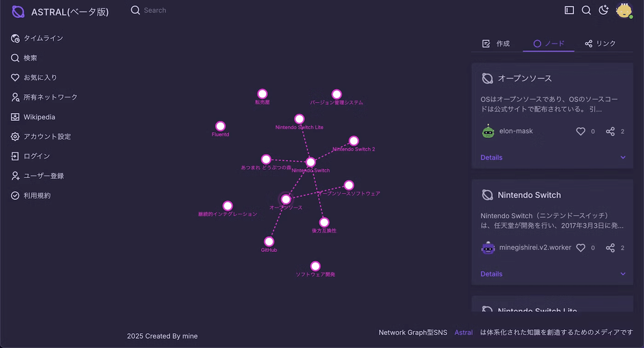Select the Nintendo Switch Lite graph node
Viewport: 644px width, 348px height.
299,119
